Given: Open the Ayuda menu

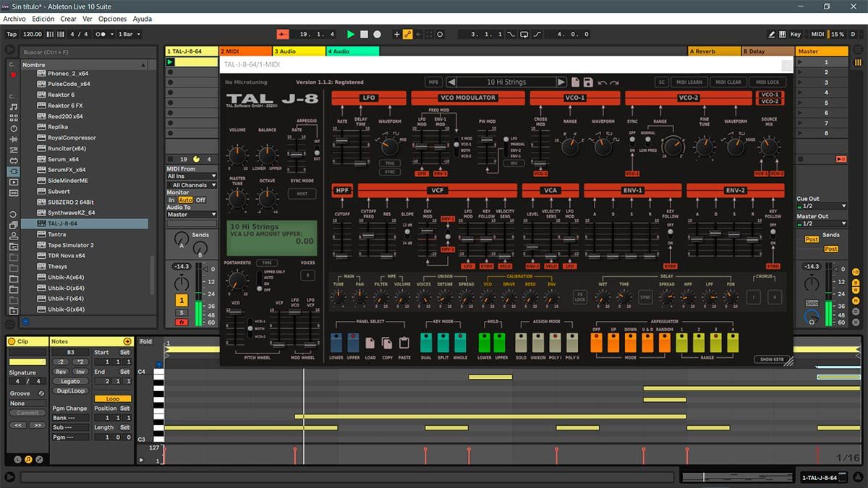Looking at the screenshot, I should click(142, 19).
